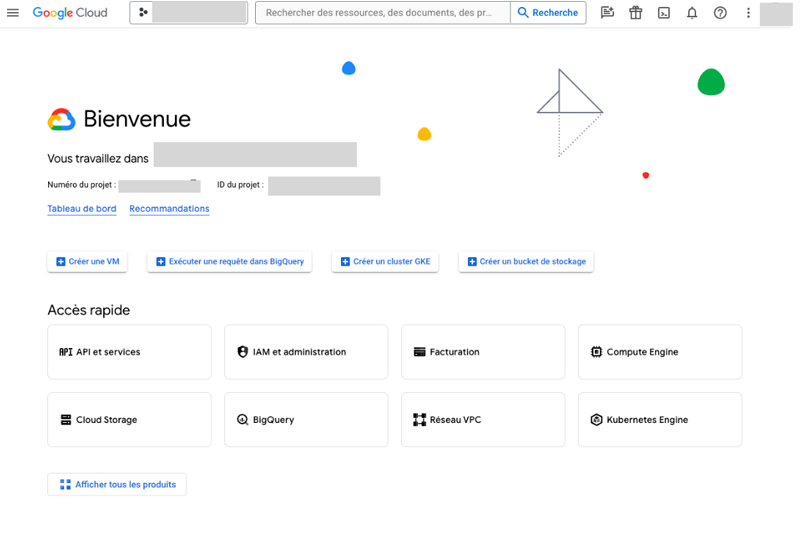Click the hexagon icon for Kubernetes Engine
The height and width of the screenshot is (537, 800).
point(596,420)
